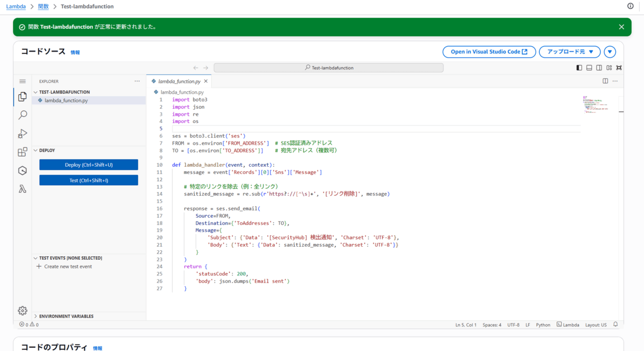Click Ln 5, Col 1 in status bar

466,325
